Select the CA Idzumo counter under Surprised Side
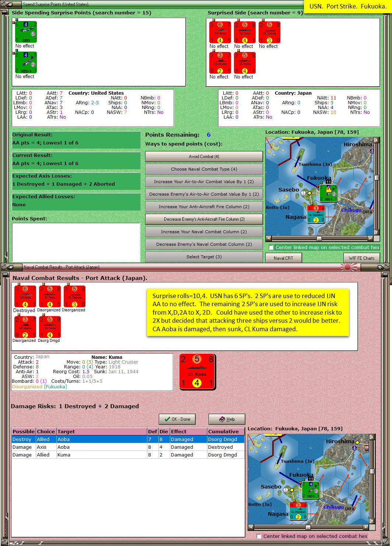Screen dimensions: 392x546 (220, 63)
